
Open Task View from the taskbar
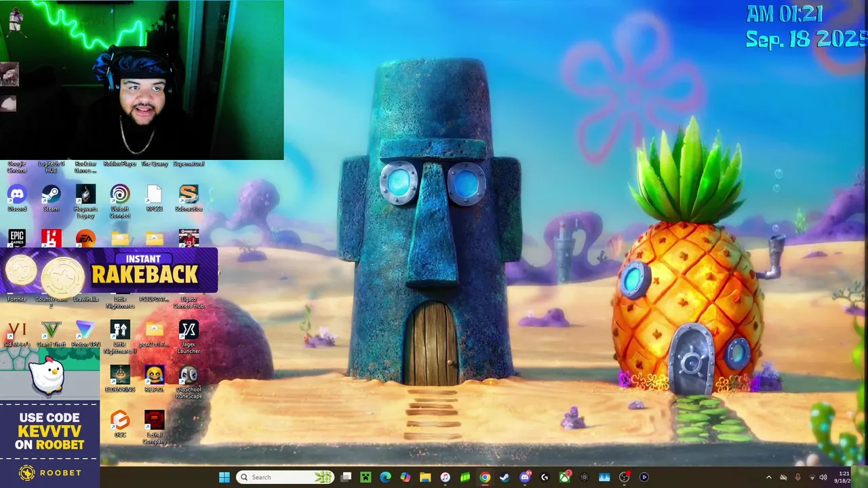pos(346,477)
